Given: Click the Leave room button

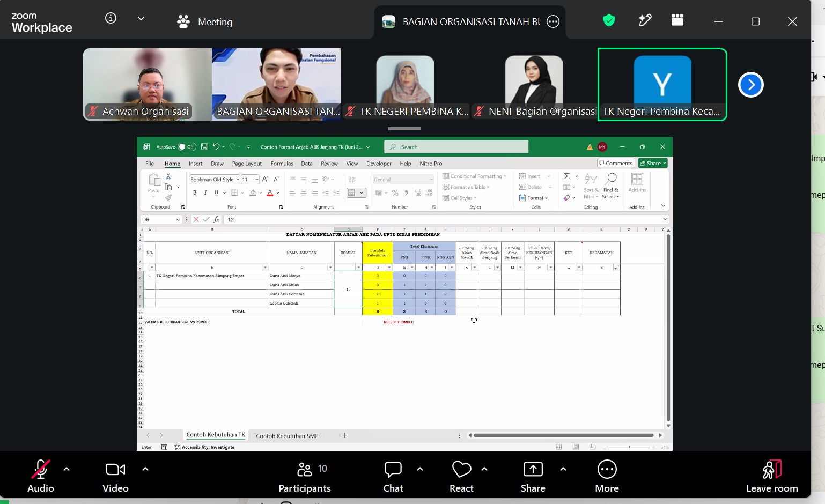Looking at the screenshot, I should point(772,476).
